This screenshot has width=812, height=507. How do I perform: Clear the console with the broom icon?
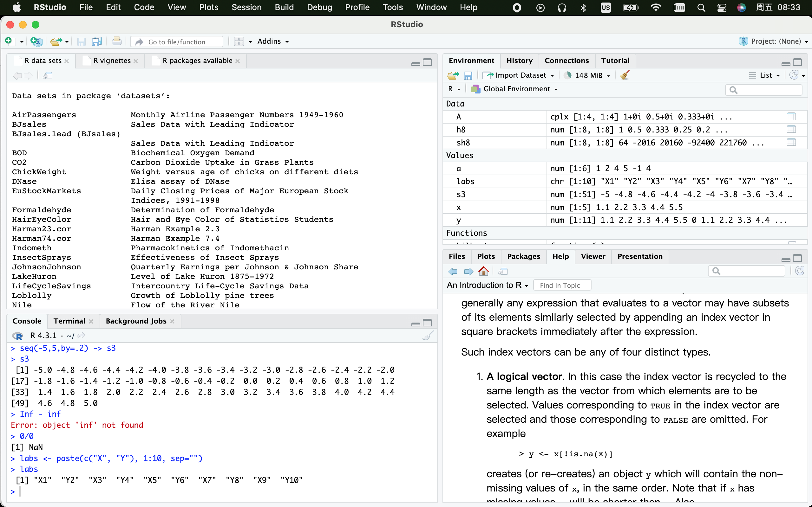(428, 335)
